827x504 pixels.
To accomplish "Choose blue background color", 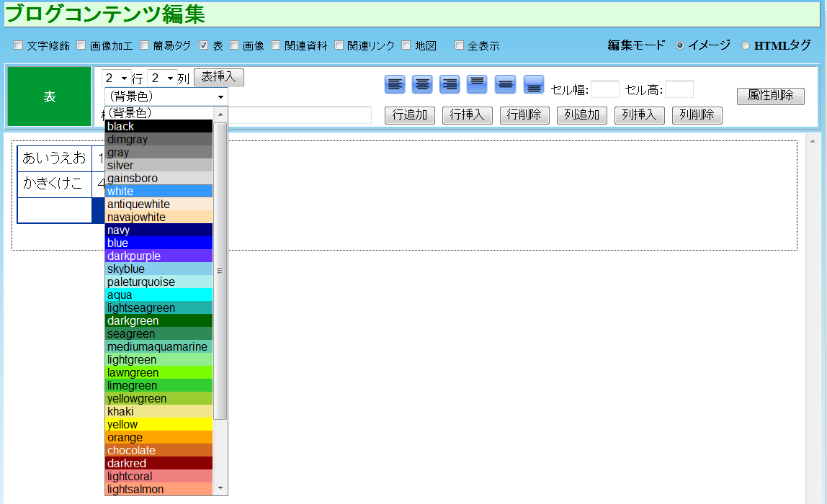I will click(158, 243).
